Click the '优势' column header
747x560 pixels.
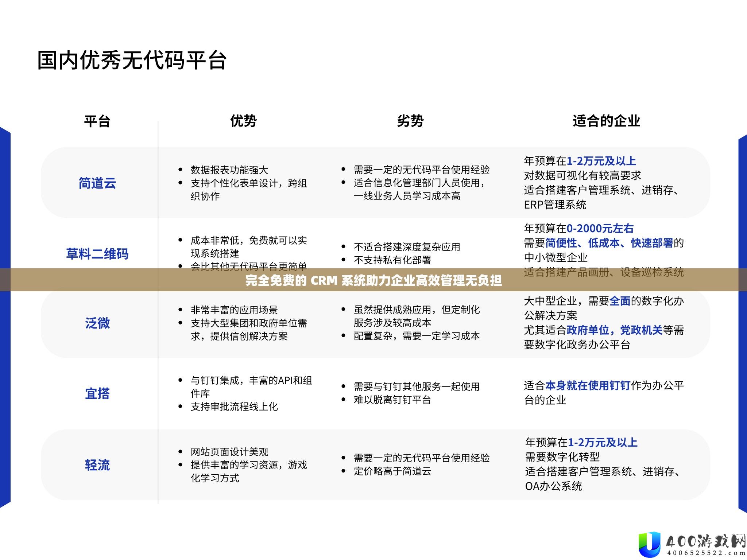click(x=243, y=121)
